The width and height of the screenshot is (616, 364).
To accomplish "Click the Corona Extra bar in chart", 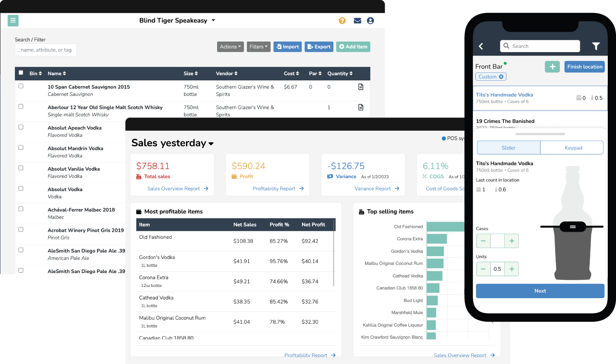I will [437, 239].
